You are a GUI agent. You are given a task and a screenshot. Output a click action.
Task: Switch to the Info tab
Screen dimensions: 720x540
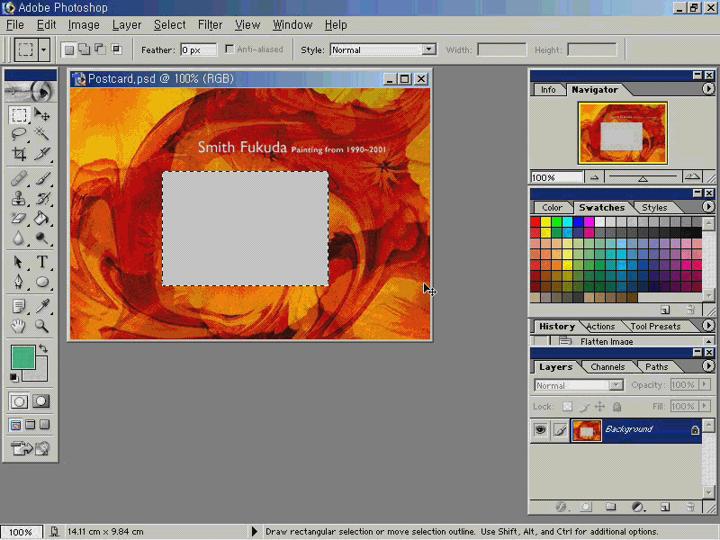(x=548, y=90)
